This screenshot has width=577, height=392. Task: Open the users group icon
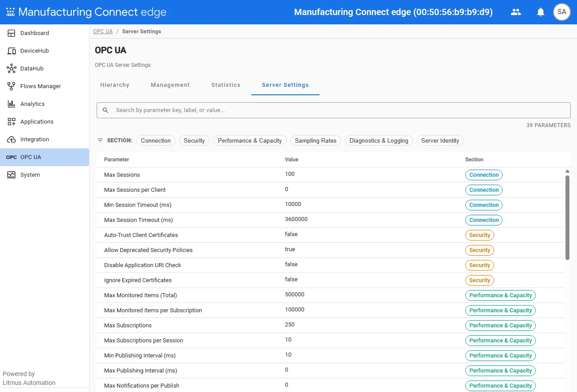516,12
